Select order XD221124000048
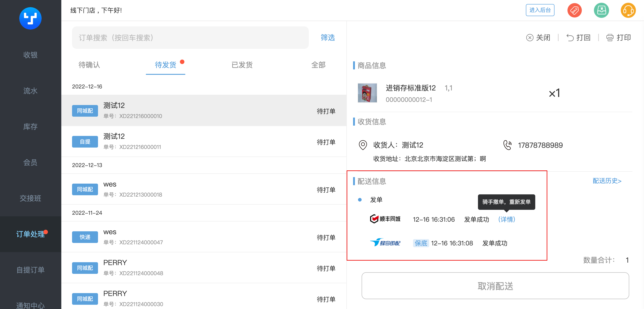 [x=204, y=268]
